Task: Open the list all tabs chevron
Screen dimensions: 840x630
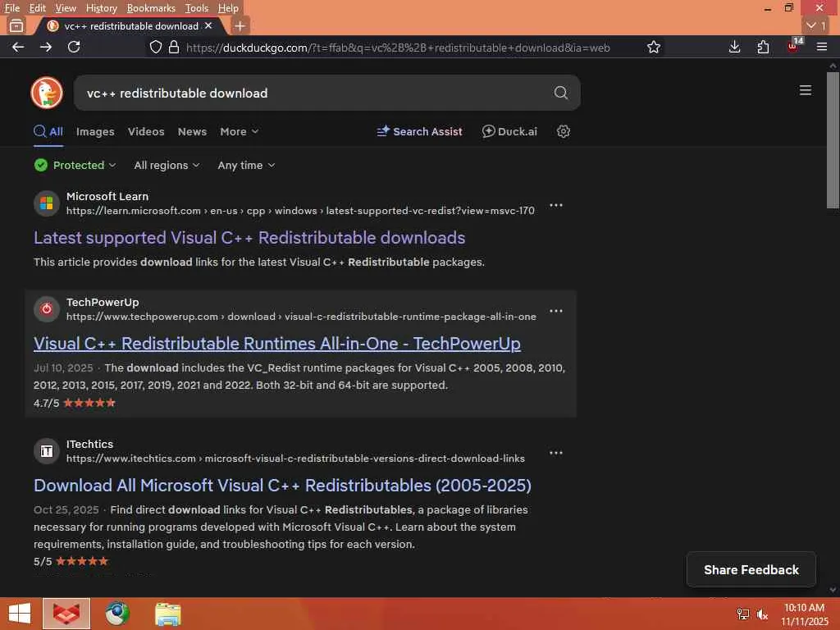Action: pos(816,25)
